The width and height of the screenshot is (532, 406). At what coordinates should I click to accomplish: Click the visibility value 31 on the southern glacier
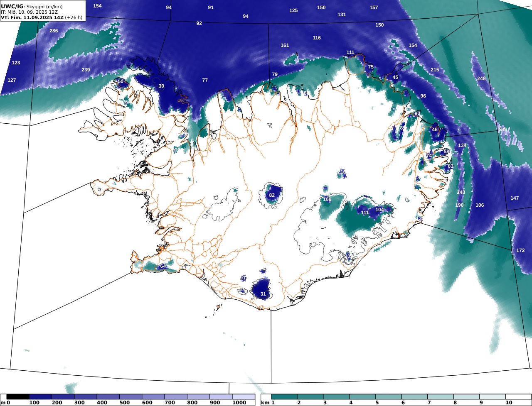(x=263, y=294)
